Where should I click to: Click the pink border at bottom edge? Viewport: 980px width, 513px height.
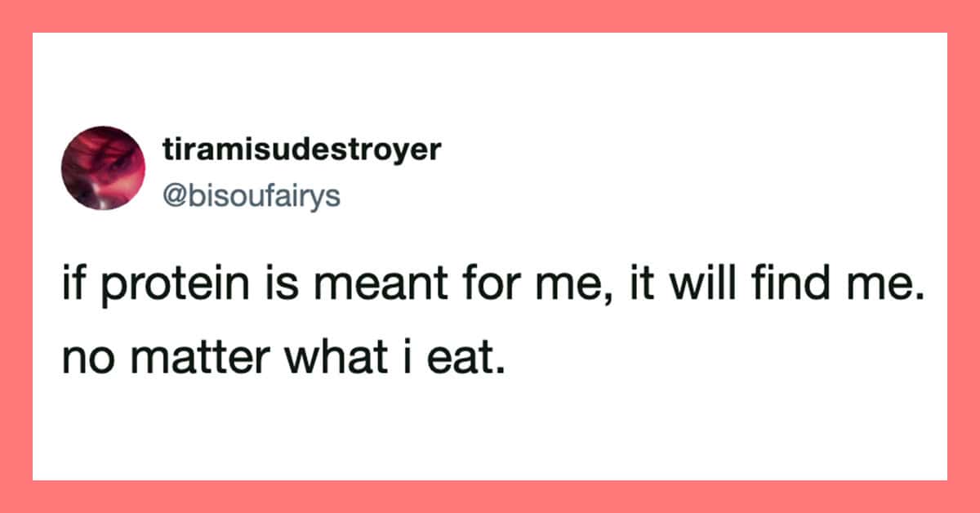tap(490, 497)
